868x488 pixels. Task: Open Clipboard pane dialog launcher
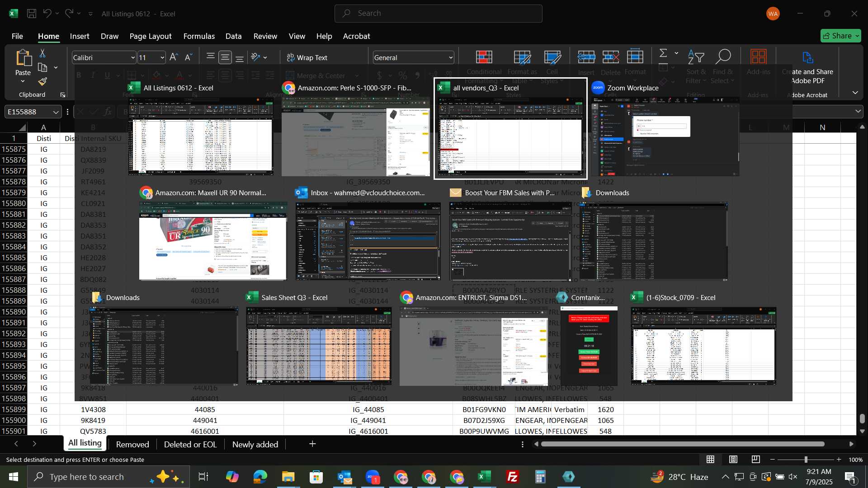[x=63, y=95]
